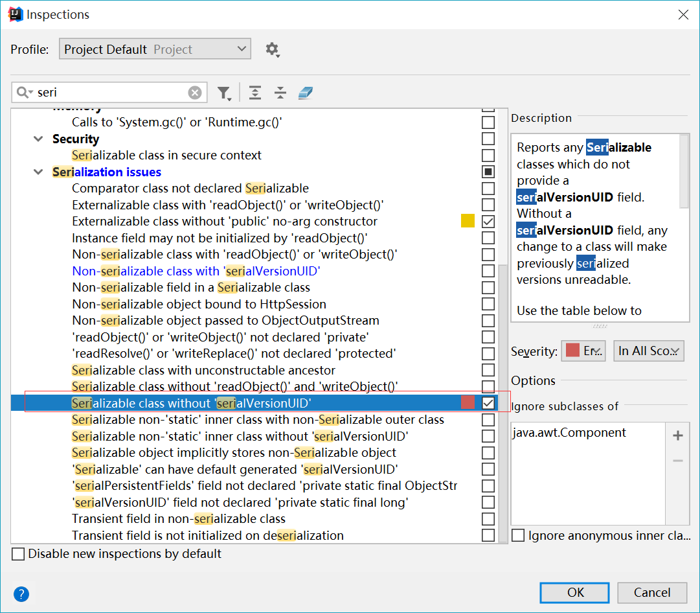
Task: Select Calls to System.gc() or Runtime.gc() row
Action: coord(177,122)
